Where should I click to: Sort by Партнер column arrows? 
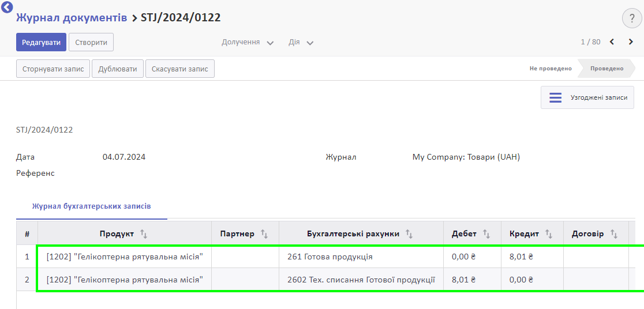pyautogui.click(x=264, y=234)
